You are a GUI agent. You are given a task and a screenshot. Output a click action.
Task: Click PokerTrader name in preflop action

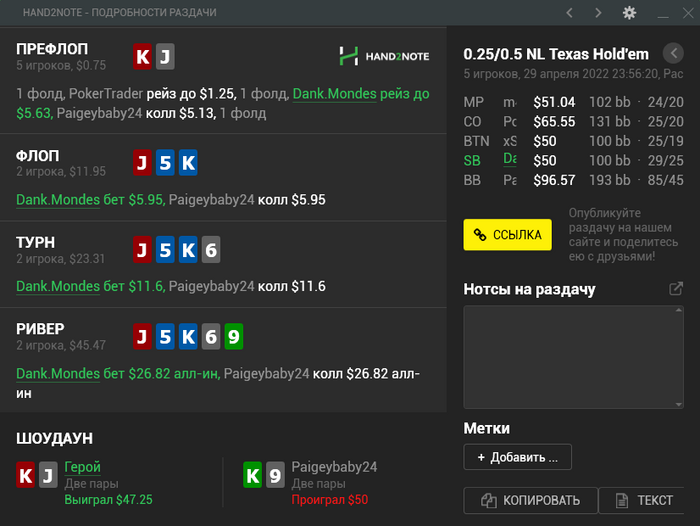click(106, 94)
